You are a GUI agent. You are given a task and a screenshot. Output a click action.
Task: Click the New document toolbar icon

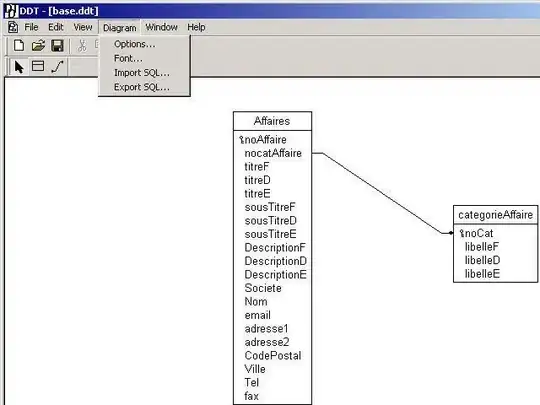click(19, 45)
